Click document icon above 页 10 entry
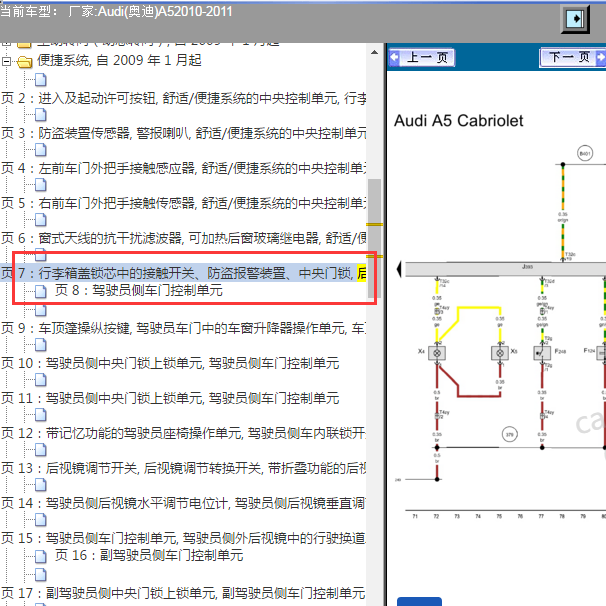Image resolution: width=606 pixels, height=606 pixels. click(x=41, y=345)
